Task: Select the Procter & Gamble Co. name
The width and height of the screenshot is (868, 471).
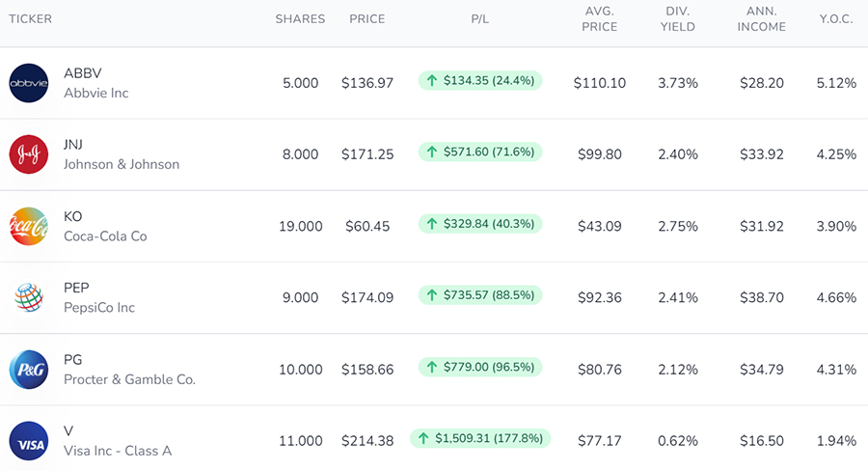Action: [129, 379]
